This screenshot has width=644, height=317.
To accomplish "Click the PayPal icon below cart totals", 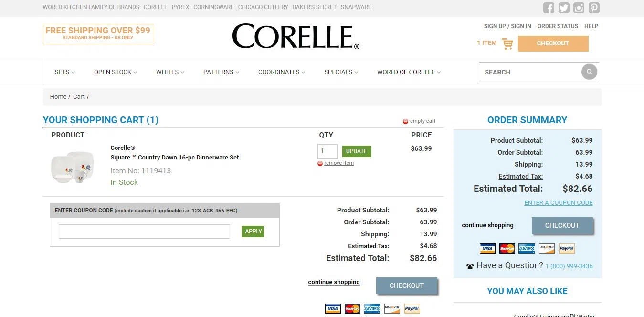I will pyautogui.click(x=412, y=308).
